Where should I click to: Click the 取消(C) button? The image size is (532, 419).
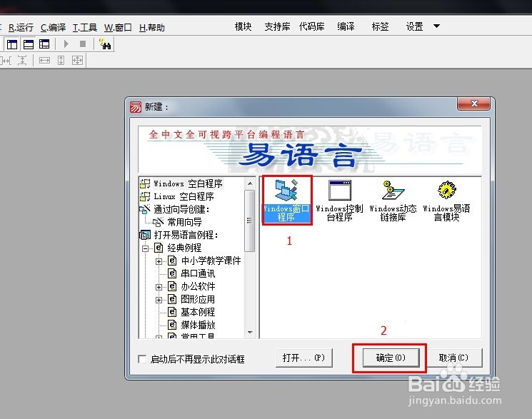(x=453, y=358)
